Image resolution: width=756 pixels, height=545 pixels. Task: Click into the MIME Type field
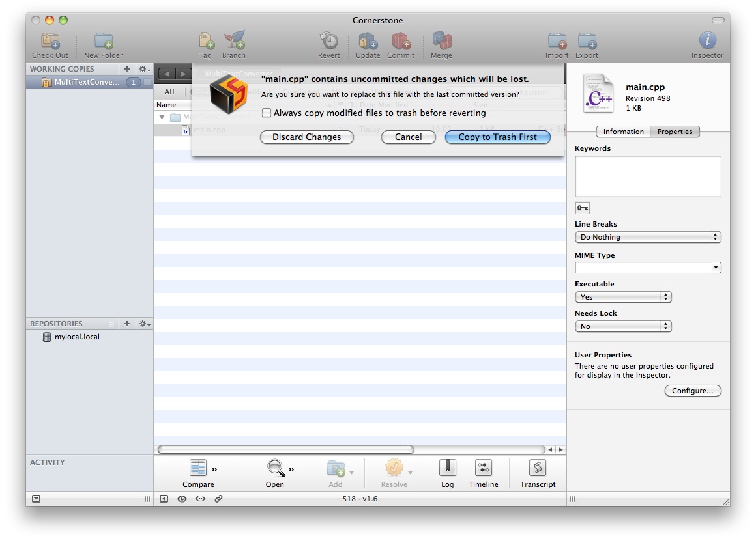[643, 268]
